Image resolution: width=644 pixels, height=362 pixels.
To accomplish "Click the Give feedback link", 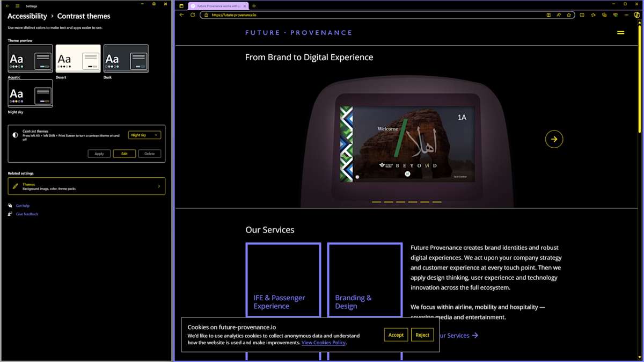I will click(x=27, y=214).
